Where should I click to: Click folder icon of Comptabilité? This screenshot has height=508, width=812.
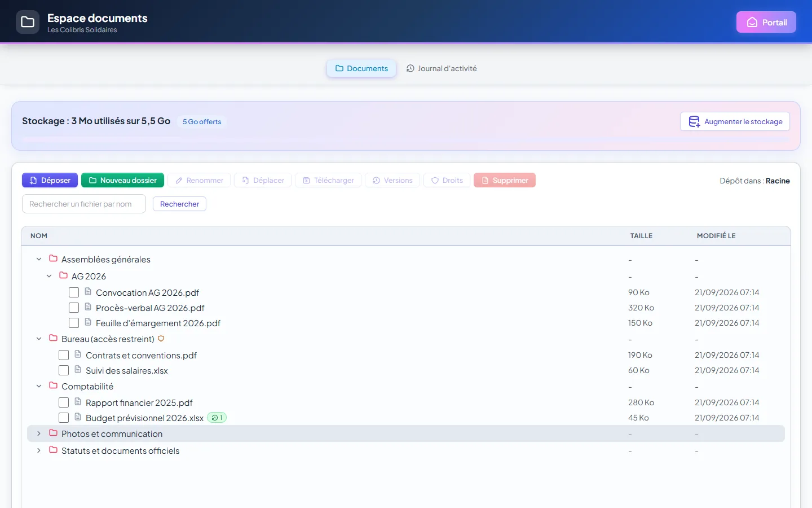[x=54, y=386]
